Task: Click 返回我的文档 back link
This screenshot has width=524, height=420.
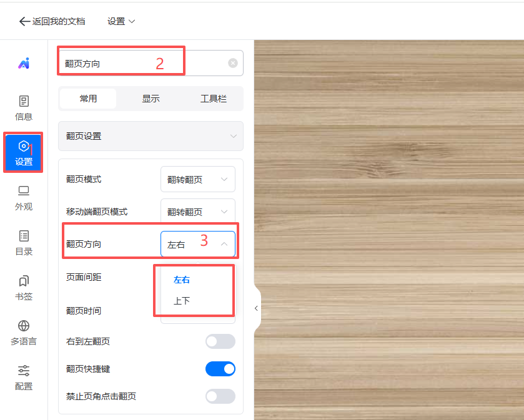Action: tap(52, 21)
